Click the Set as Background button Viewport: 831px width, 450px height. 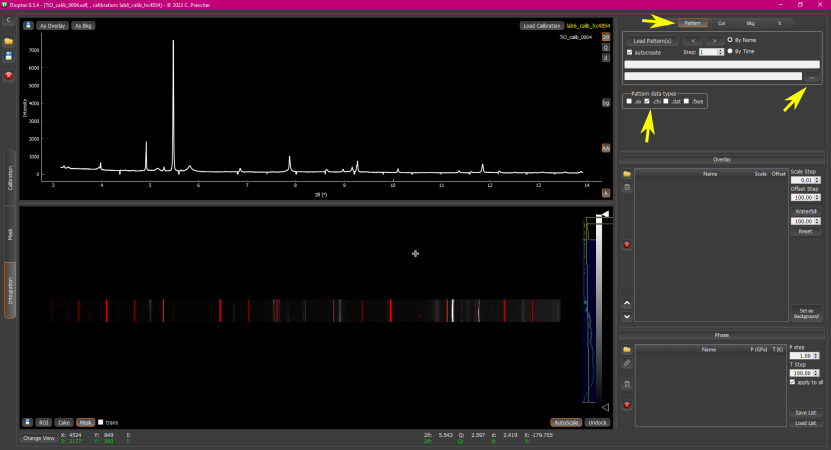(x=806, y=313)
